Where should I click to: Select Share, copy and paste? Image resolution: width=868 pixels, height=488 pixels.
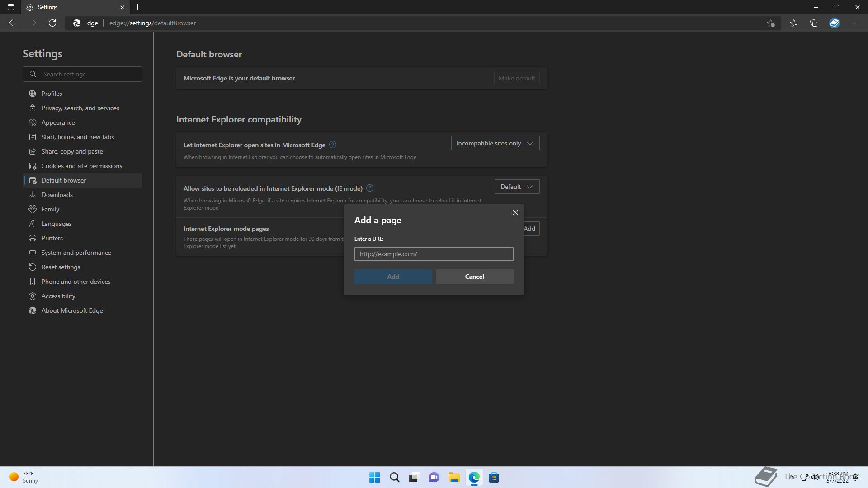[x=82, y=151]
